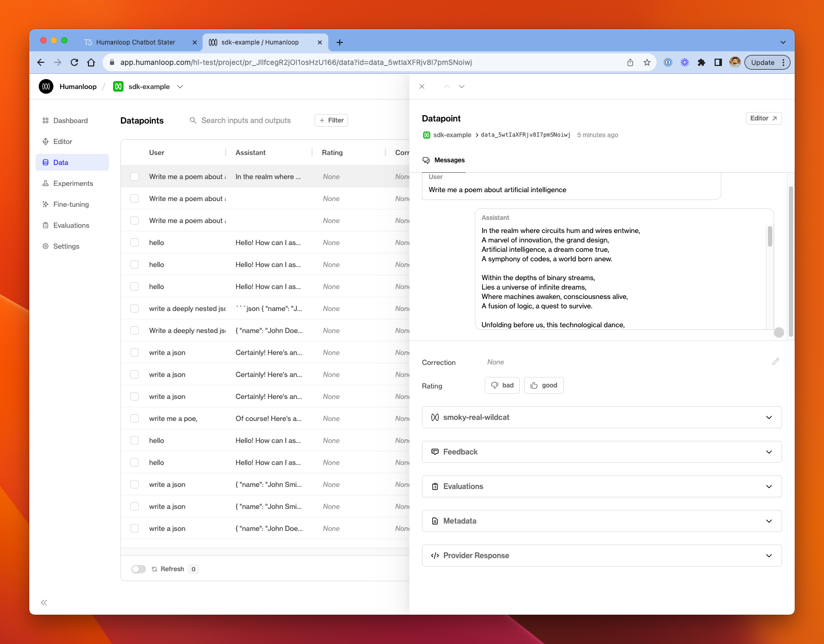
Task: Expand the Metadata section
Action: click(602, 521)
